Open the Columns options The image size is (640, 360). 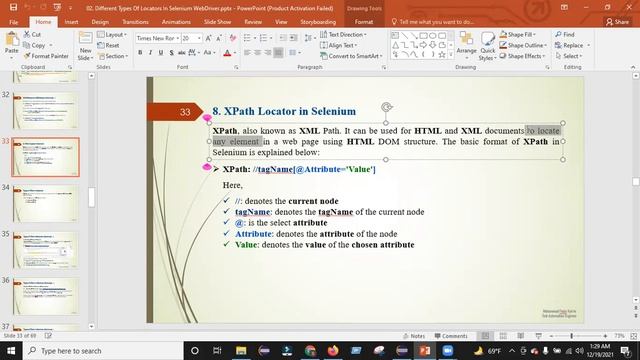(295, 53)
